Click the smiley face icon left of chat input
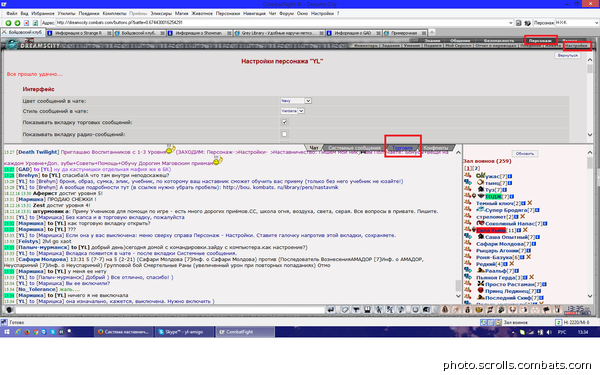This screenshot has width=600, height=375. (x=10, y=310)
